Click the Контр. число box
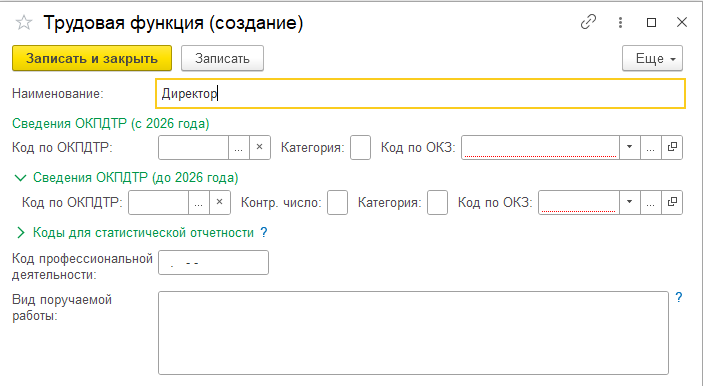This screenshot has width=703, height=386. tap(338, 203)
